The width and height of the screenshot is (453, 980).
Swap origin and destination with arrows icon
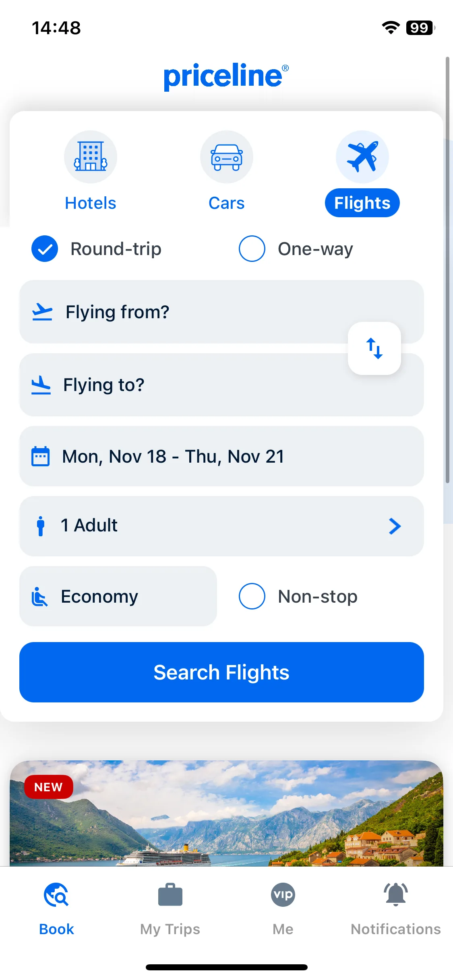pos(374,348)
